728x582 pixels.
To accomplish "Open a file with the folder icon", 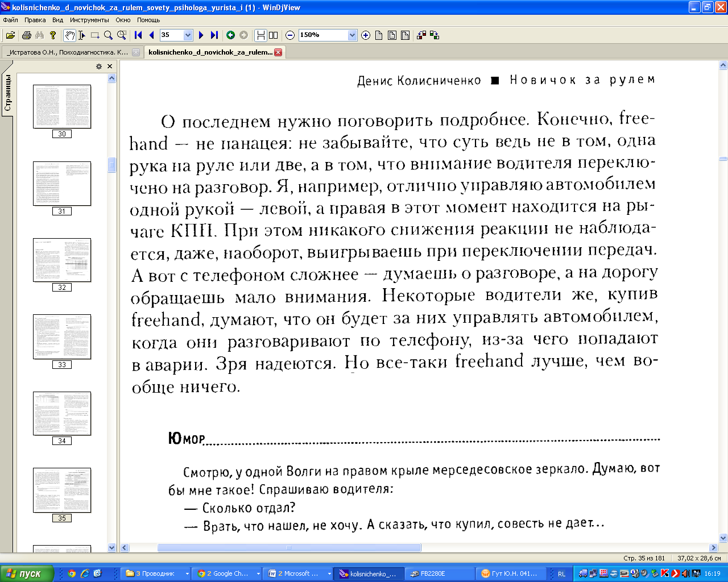I will click(x=10, y=35).
